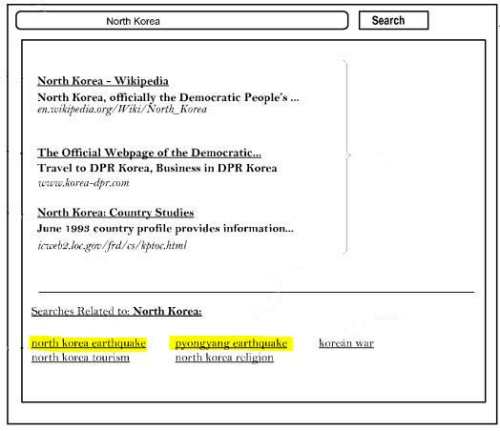Click the lcweb2.loc.gov/frd/cs/kptoc.html URL text
This screenshot has width=500, height=431.
(x=112, y=246)
